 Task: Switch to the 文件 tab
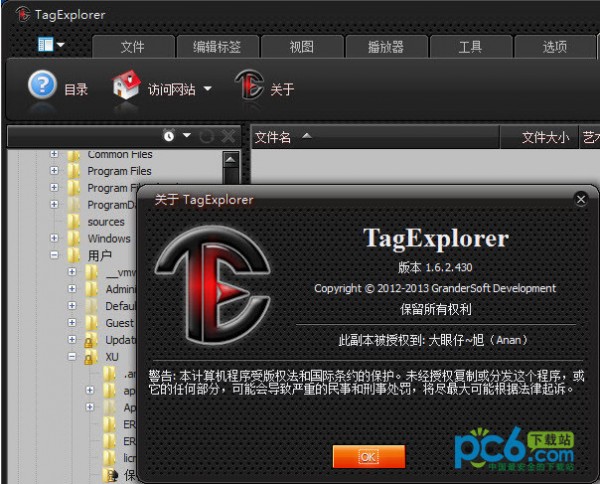click(133, 47)
